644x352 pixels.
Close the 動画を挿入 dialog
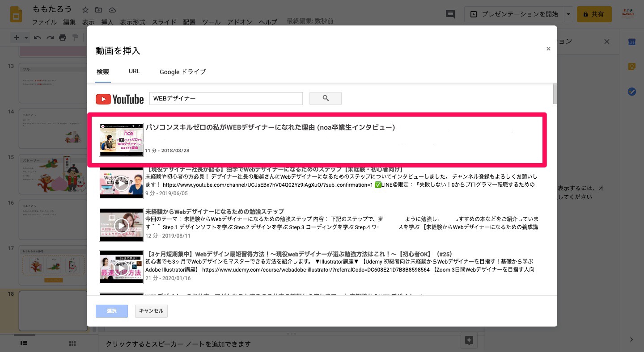pos(548,49)
